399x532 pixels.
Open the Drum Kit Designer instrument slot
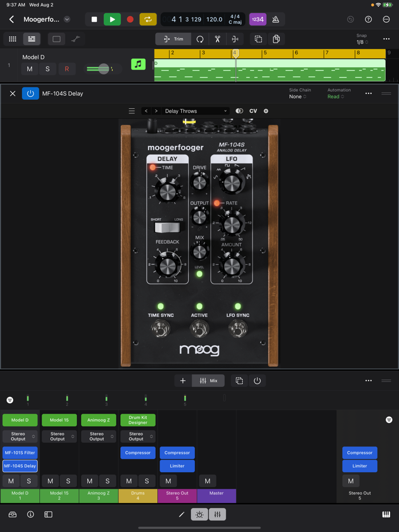[x=138, y=420]
